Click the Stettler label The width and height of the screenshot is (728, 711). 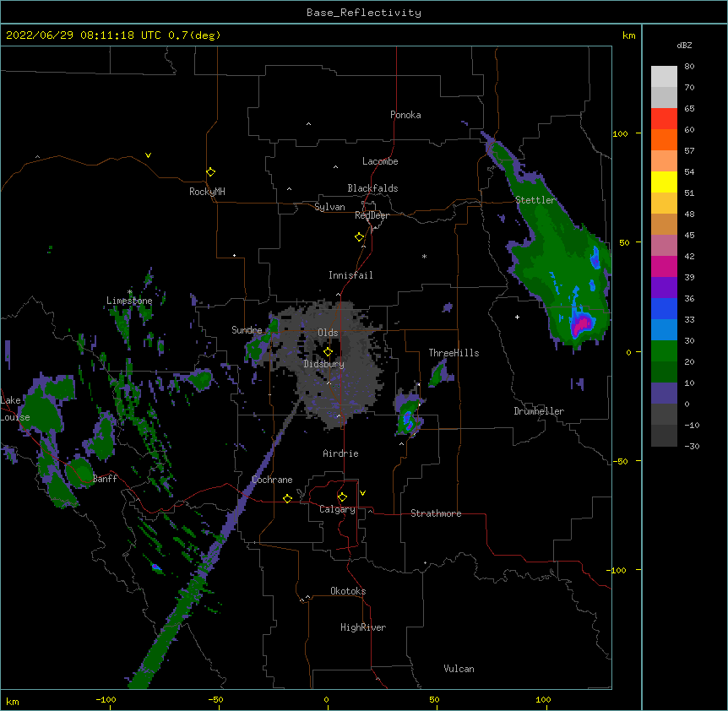[x=535, y=200]
